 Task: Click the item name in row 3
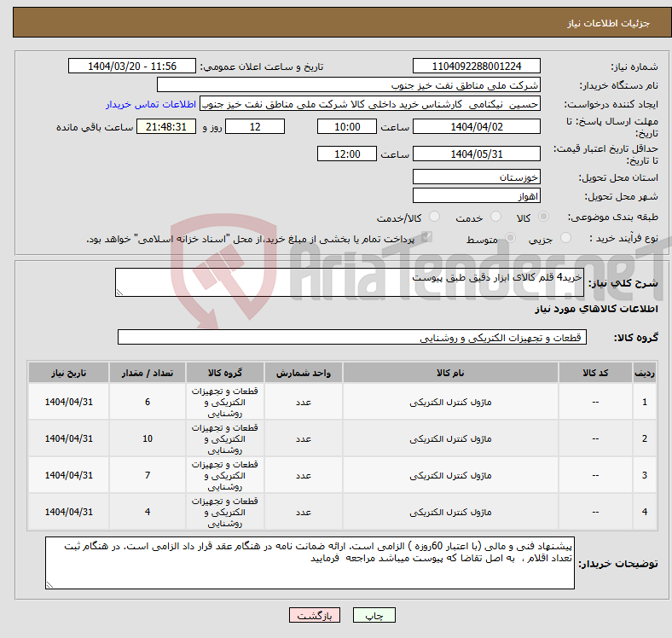pos(450,475)
